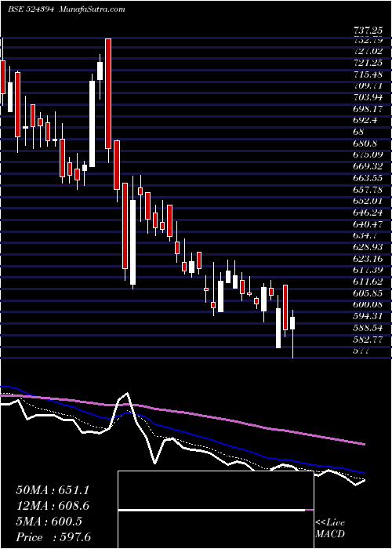Click the MACD histogram box

[216, 510]
